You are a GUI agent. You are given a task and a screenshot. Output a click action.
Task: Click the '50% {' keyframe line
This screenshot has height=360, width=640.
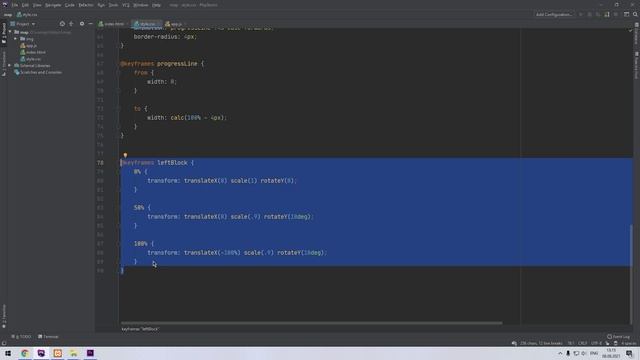pos(142,208)
